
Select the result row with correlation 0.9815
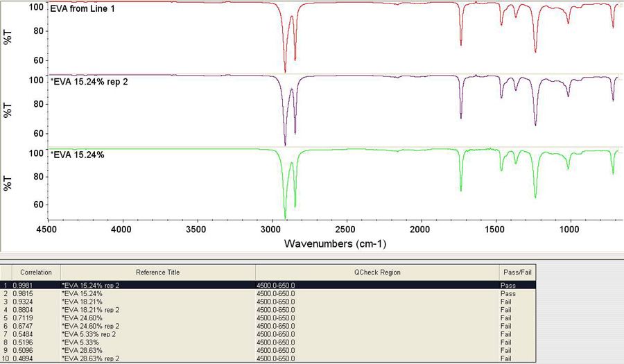coord(268,293)
